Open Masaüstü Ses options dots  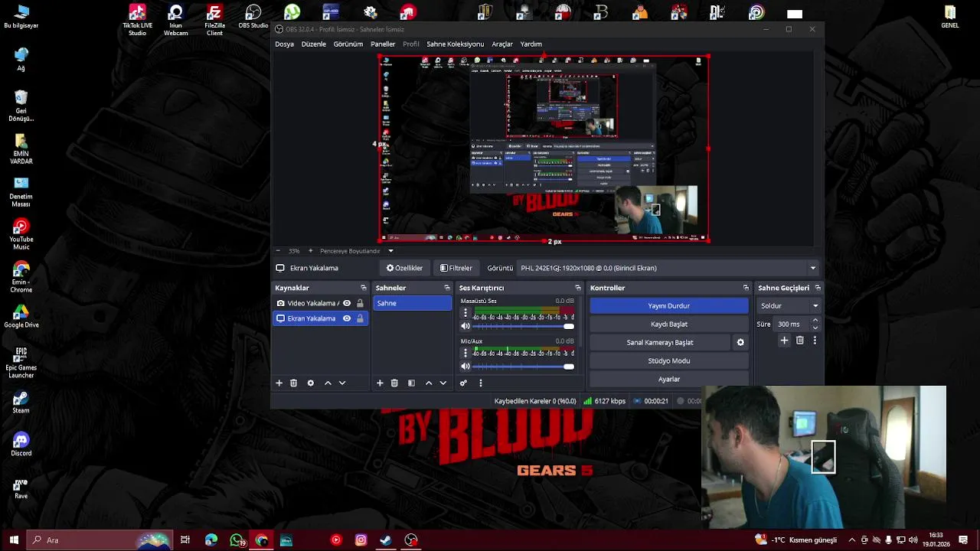(465, 313)
